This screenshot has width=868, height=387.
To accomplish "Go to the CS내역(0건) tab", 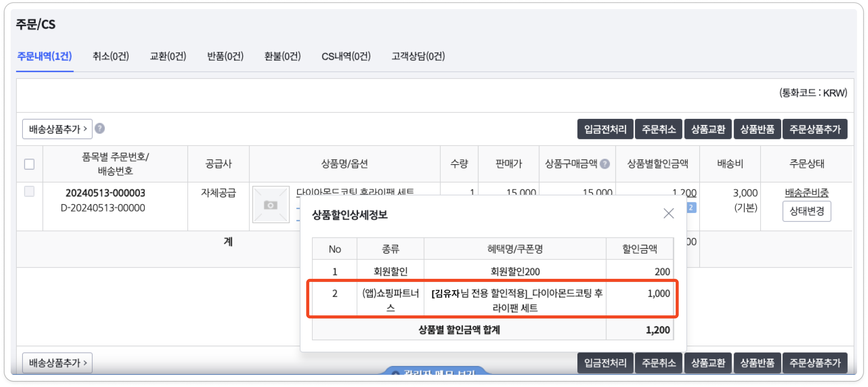I will [346, 56].
